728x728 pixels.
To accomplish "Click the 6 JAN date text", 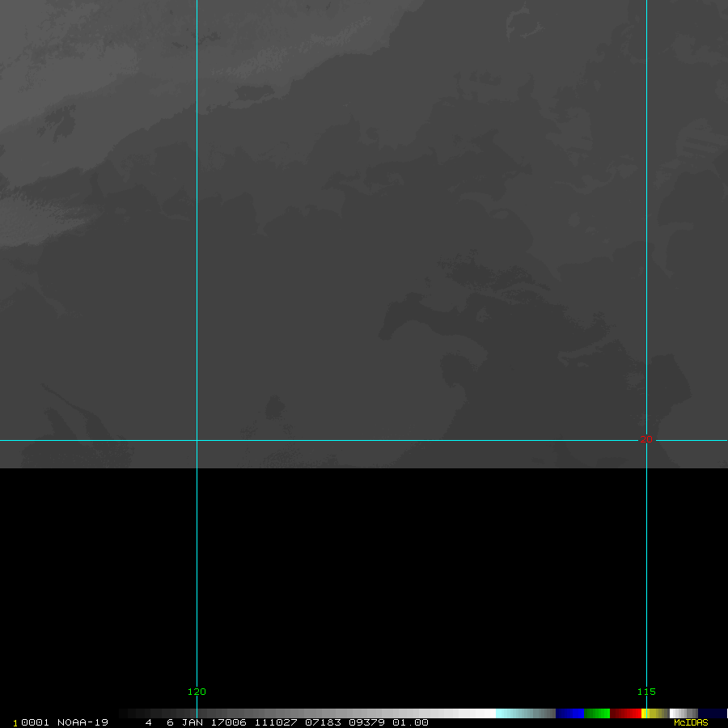I will 184,722.
